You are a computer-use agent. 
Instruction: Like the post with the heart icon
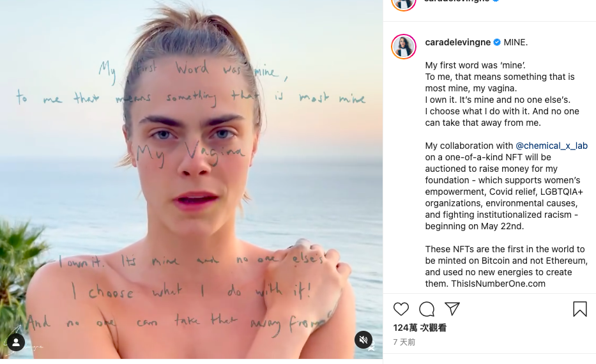click(401, 309)
